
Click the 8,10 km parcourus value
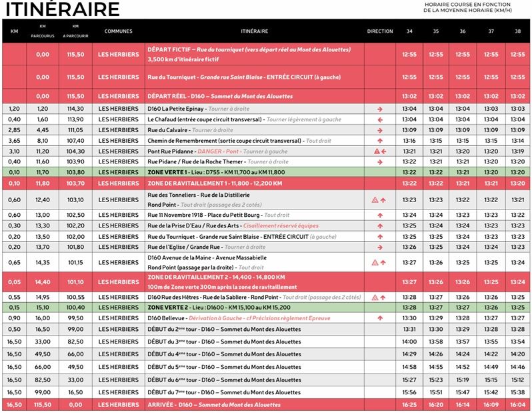pos(43,141)
